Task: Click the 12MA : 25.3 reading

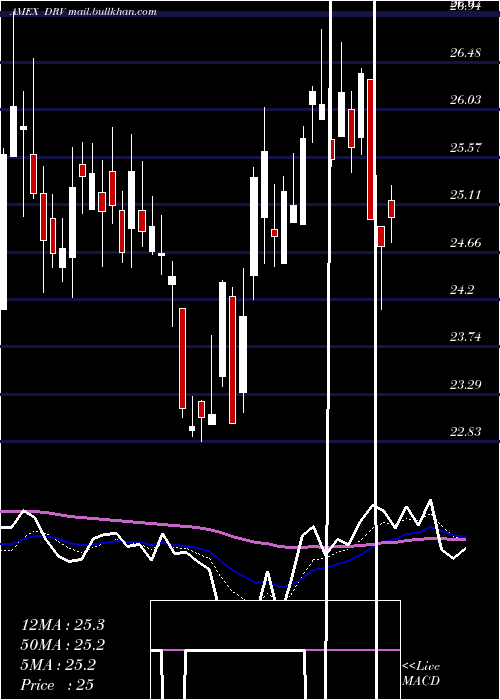Action: point(63,625)
